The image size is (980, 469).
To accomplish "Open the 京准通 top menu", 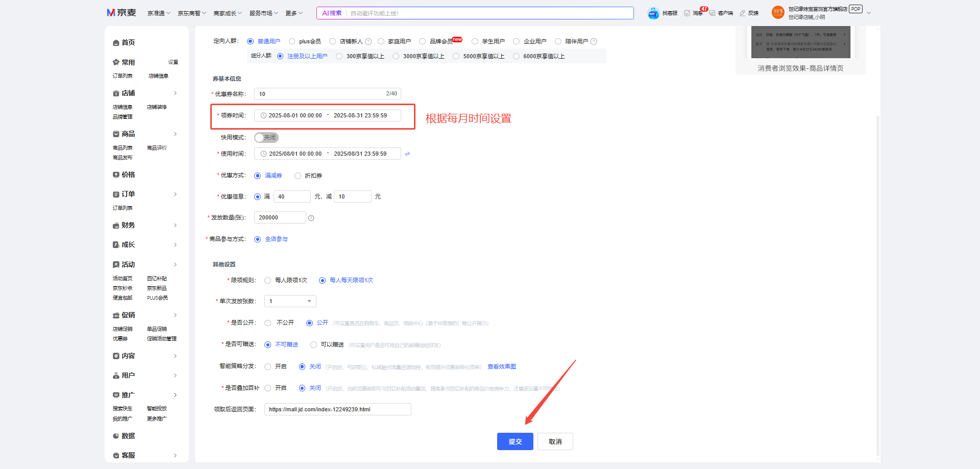I will coord(159,13).
